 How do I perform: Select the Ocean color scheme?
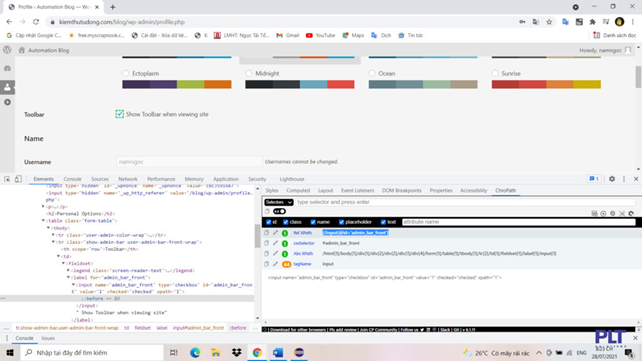pos(372,73)
